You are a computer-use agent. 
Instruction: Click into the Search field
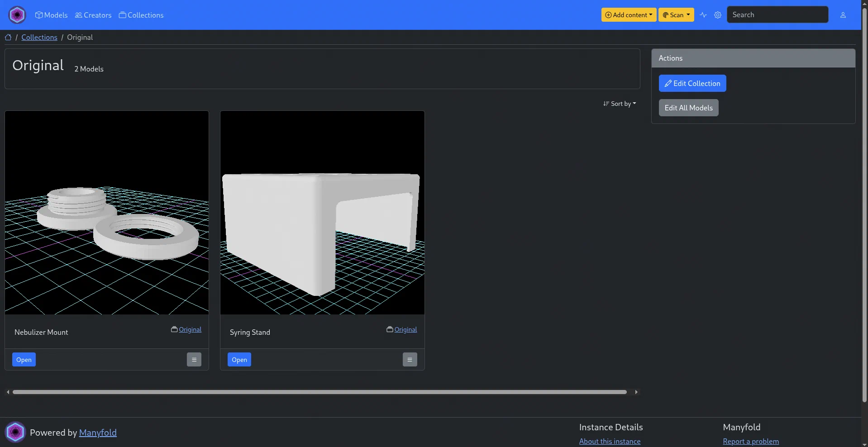(777, 15)
